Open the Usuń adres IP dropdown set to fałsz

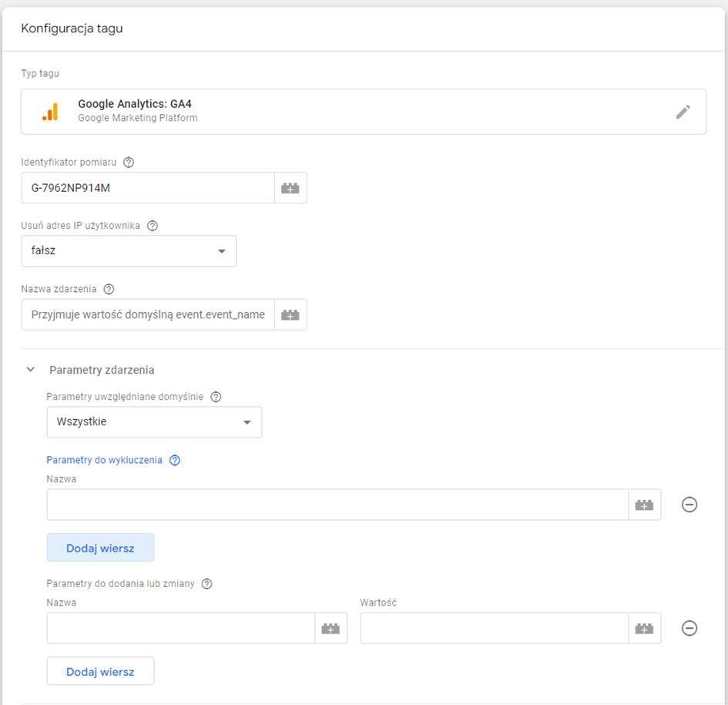point(129,251)
